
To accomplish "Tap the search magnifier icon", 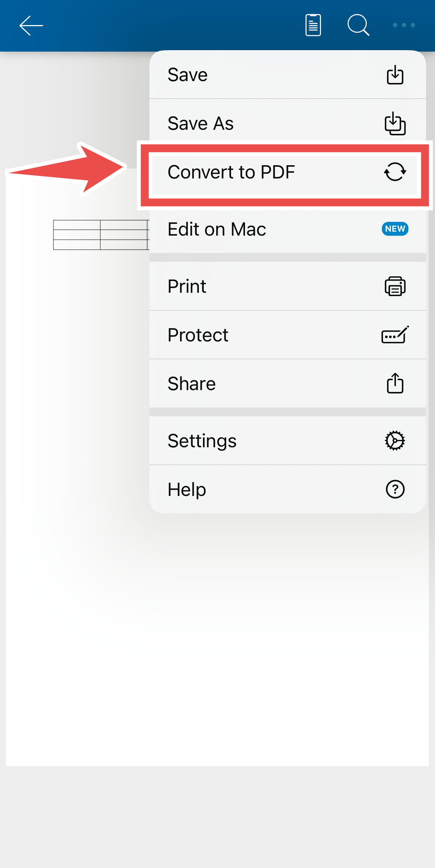I will pos(358,25).
